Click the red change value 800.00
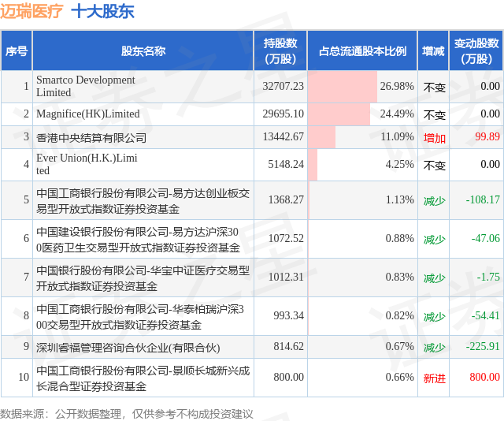 pos(485,377)
